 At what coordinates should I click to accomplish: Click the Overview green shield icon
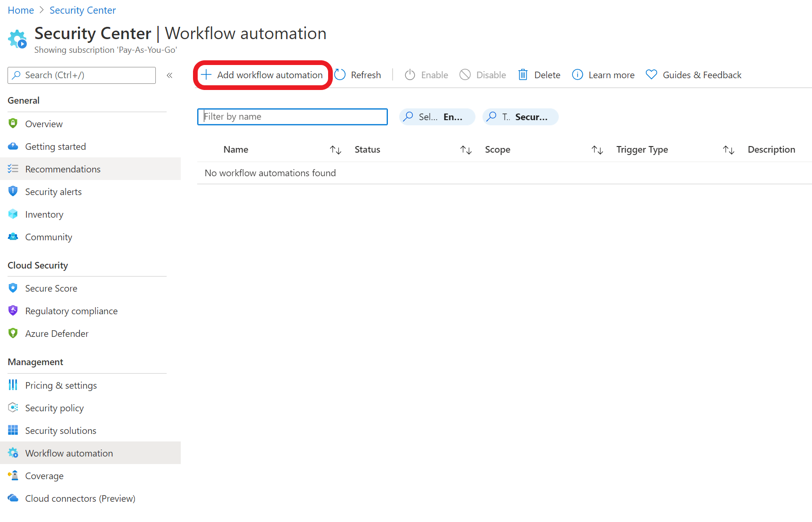point(13,123)
